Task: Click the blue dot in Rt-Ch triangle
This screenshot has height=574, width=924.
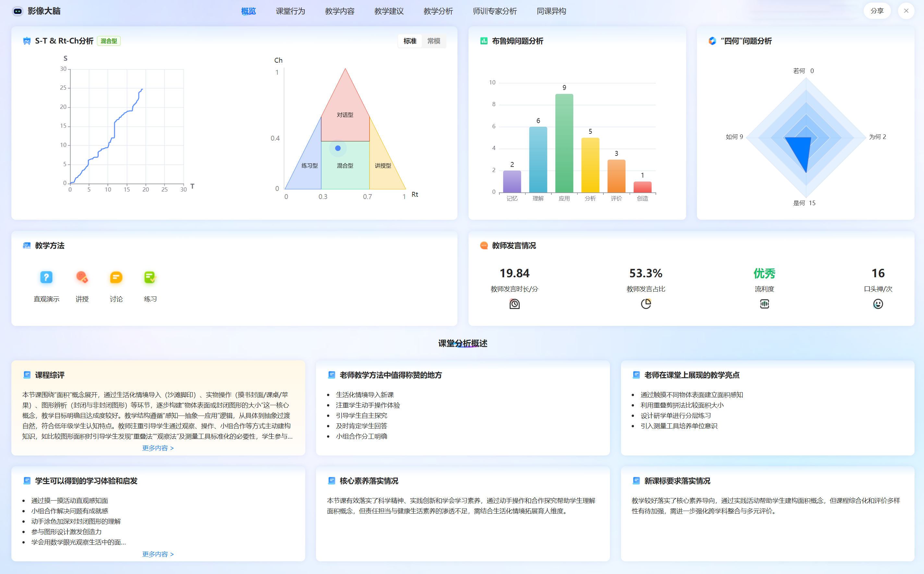Action: 338,148
